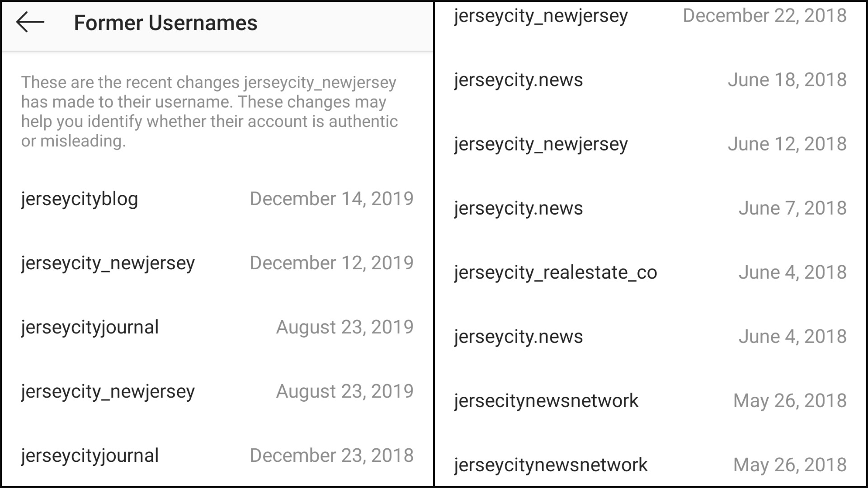Click the December 23, 2018 date
The image size is (868, 488).
[331, 455]
